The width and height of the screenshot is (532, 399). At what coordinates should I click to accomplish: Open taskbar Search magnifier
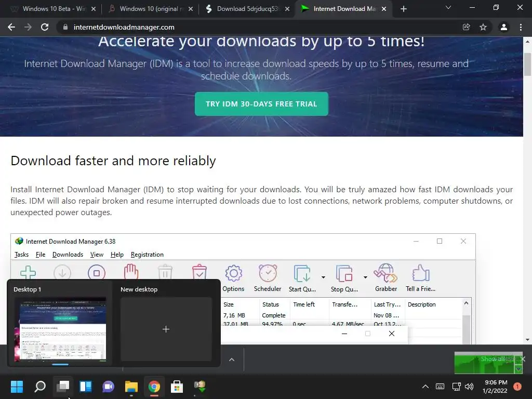[40, 387]
